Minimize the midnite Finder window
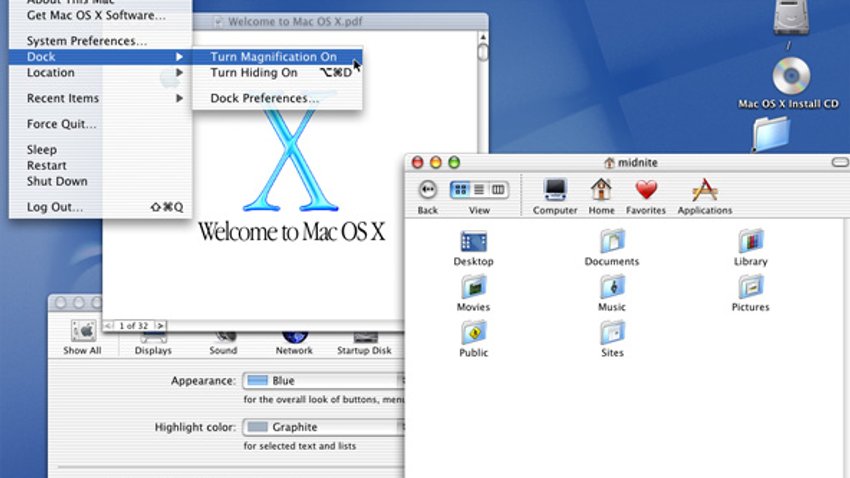This screenshot has width=850, height=478. 436,162
